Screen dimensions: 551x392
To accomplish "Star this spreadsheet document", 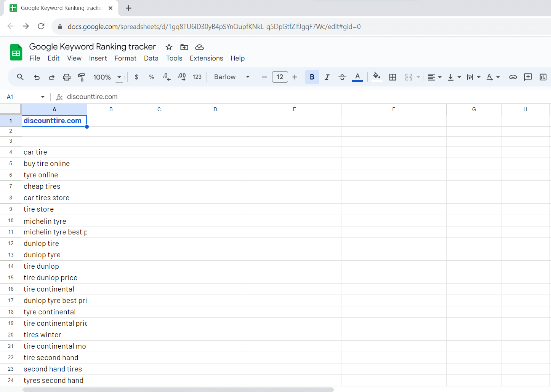I will pyautogui.click(x=169, y=47).
